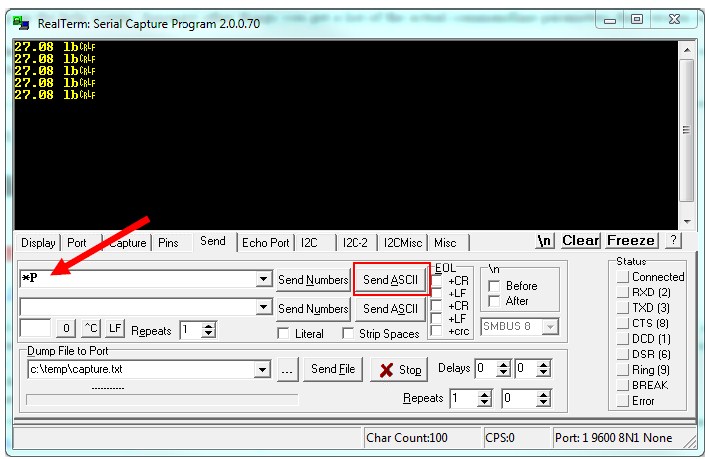Toggle the second +LF EOL checkbox
The image size is (705, 459).
click(436, 318)
